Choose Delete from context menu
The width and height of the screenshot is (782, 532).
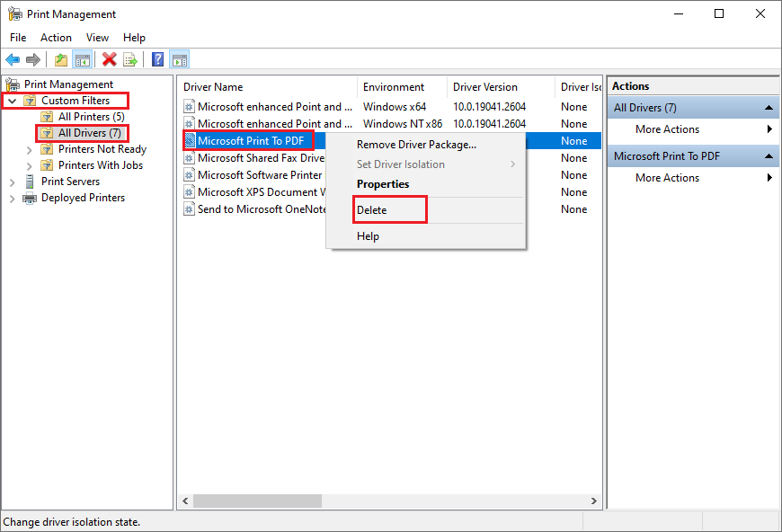click(x=425, y=210)
